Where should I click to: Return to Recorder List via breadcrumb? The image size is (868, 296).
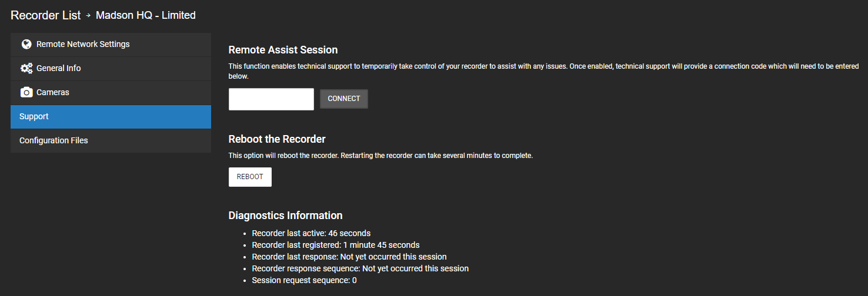pos(46,15)
